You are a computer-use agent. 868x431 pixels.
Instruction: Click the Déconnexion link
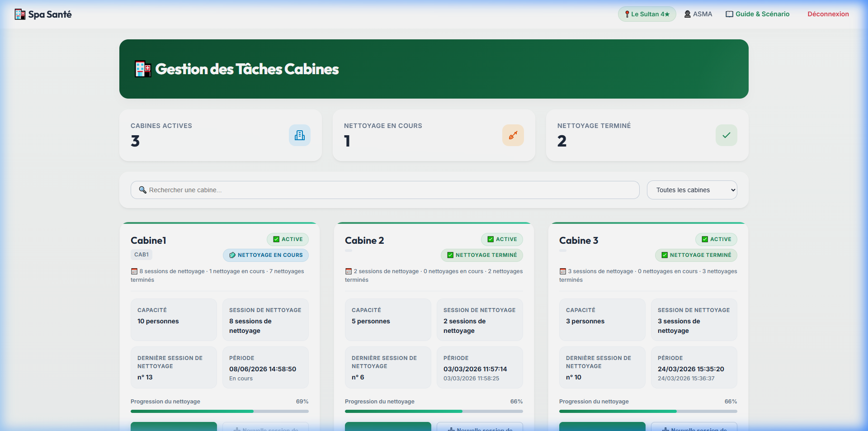(x=828, y=14)
